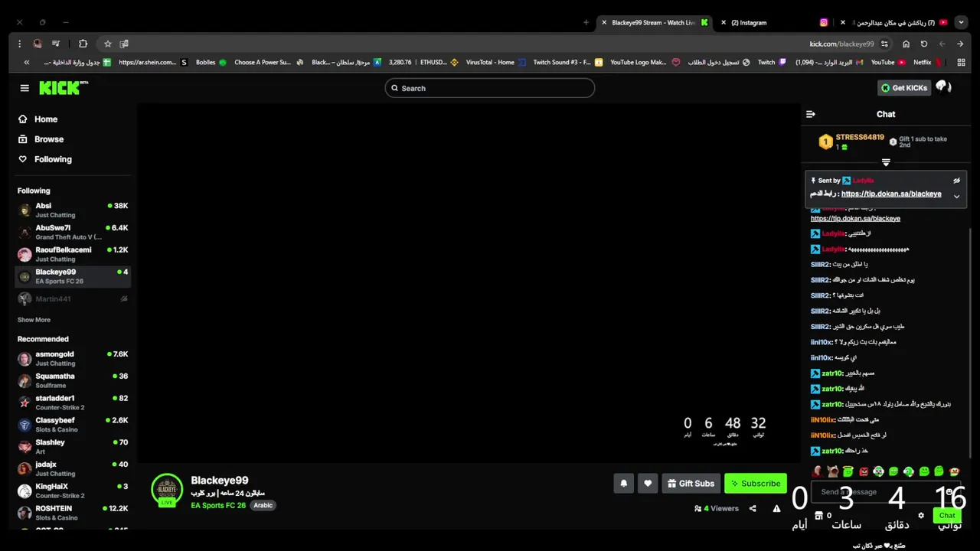Go to Home in sidebar
This screenshot has height=551, width=980.
point(38,119)
